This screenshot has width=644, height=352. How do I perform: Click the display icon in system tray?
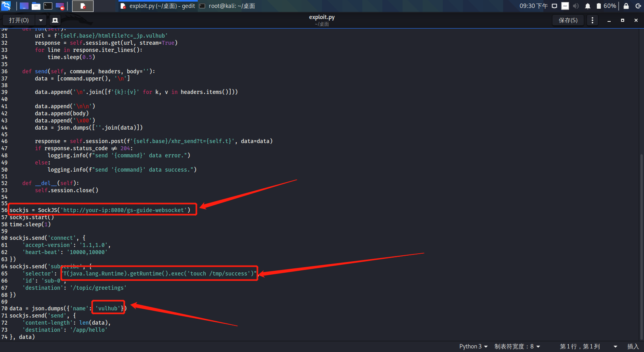tap(554, 6)
